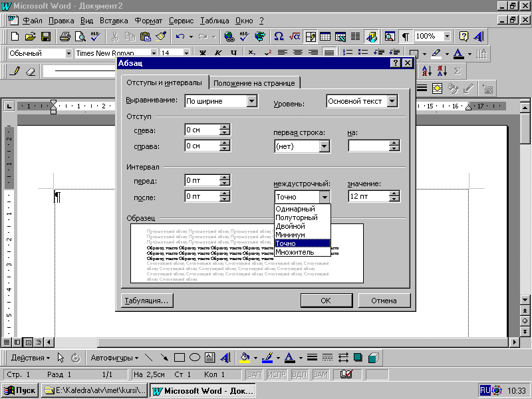This screenshot has height=399, width=532.
Task: Open the Сервис menu
Action: coord(181,21)
